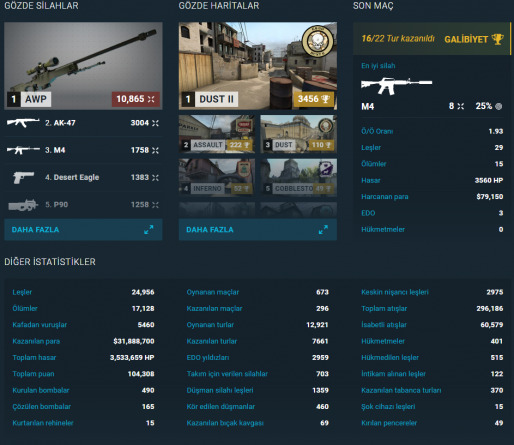
Task: Click the Dust 110 wins badge
Action: (x=321, y=145)
